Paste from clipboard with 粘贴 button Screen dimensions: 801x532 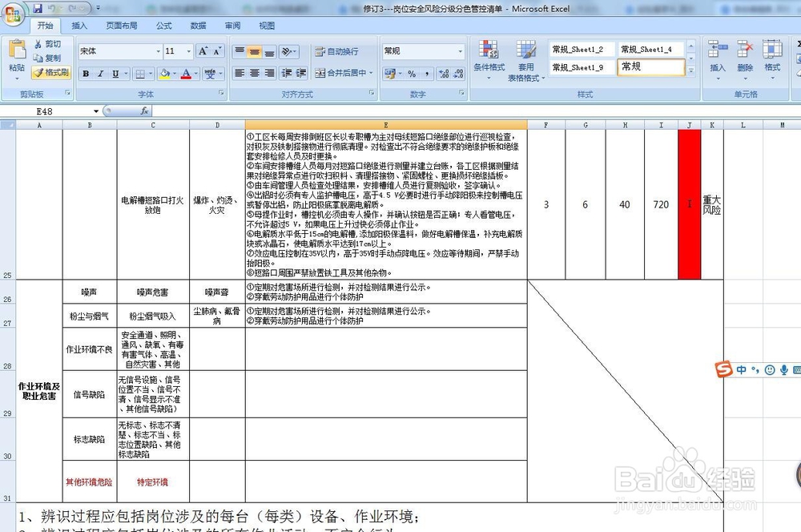tap(17, 60)
